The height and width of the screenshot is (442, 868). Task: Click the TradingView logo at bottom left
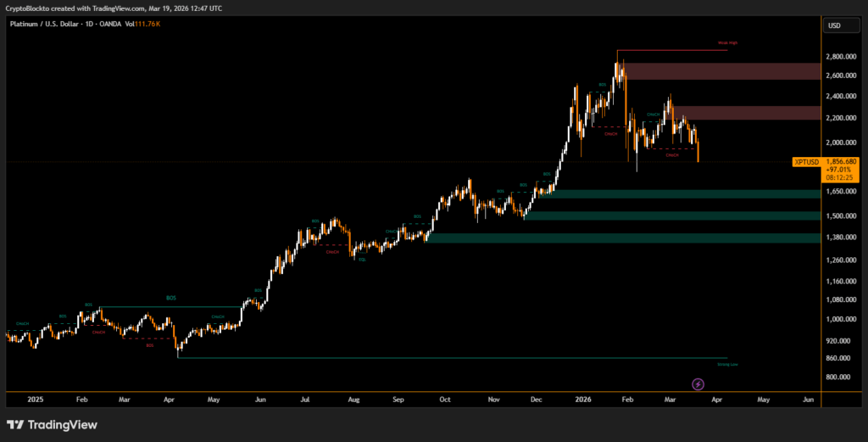coord(52,424)
